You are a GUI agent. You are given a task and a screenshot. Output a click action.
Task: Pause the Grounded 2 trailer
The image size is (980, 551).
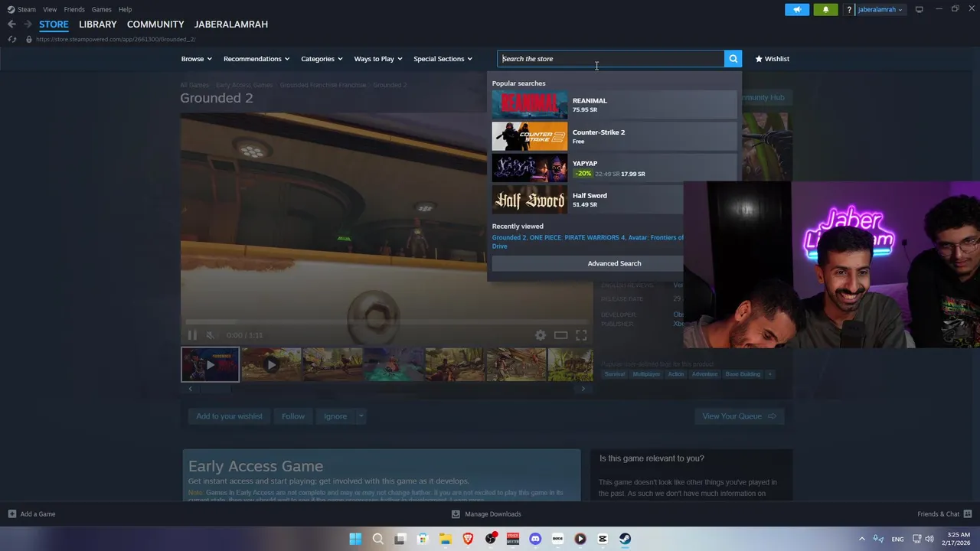[192, 335]
